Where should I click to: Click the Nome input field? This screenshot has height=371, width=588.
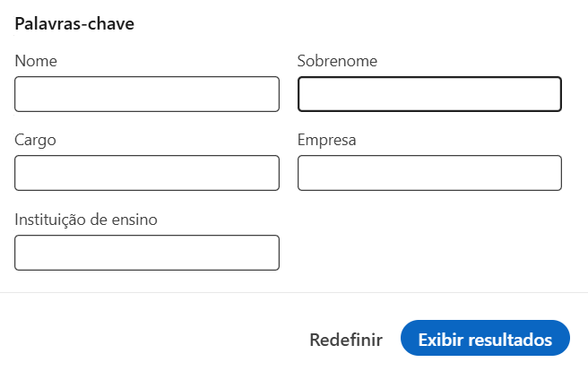(147, 94)
